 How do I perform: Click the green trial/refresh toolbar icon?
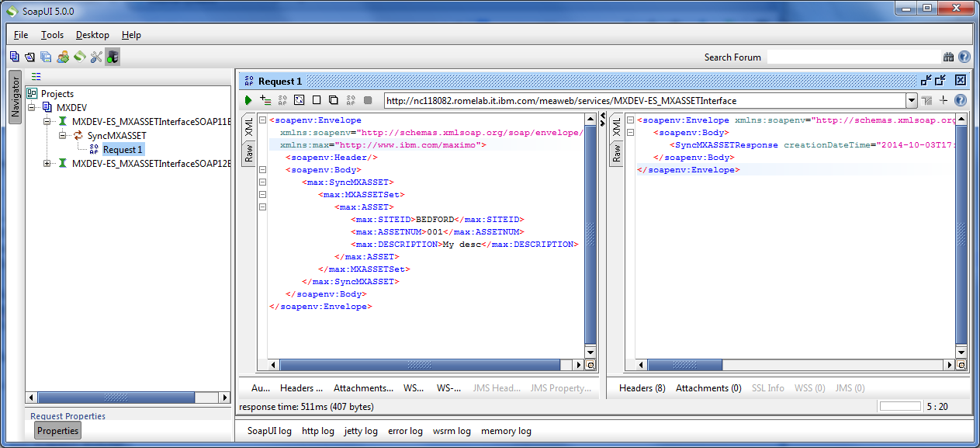click(x=79, y=57)
